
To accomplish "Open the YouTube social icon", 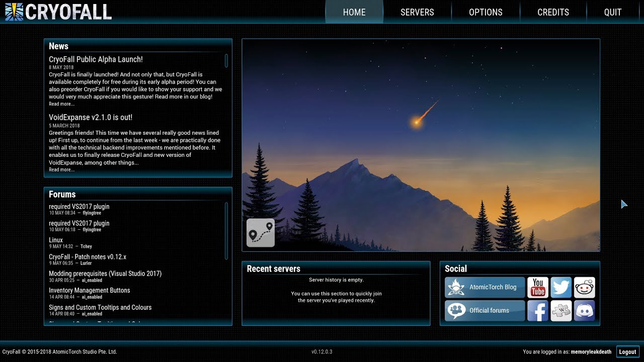I will pos(538,288).
